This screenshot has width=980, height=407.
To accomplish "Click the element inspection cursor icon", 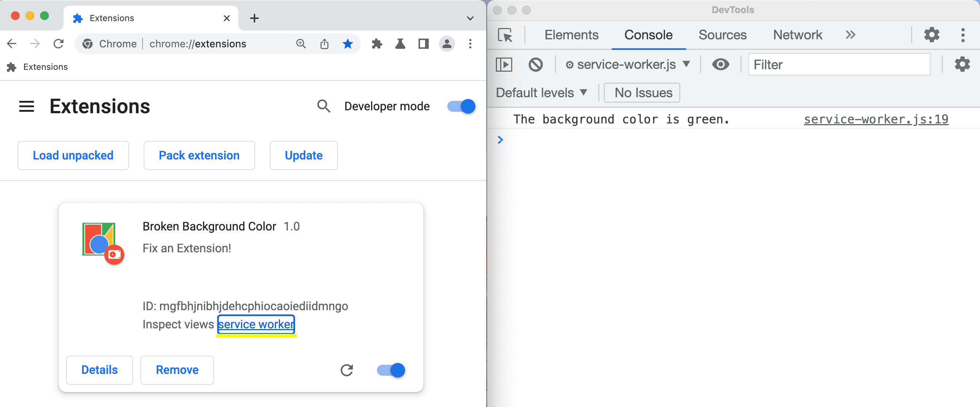I will tap(504, 34).
